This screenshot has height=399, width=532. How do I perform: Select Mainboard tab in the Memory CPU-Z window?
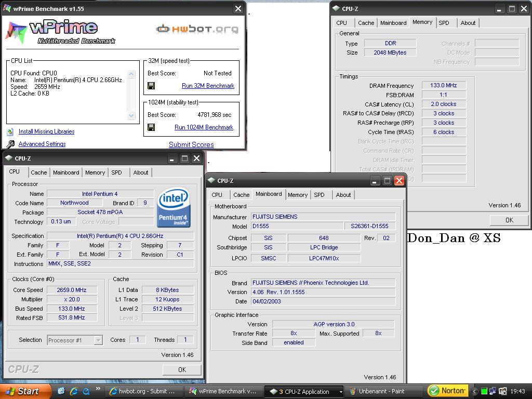393,23
